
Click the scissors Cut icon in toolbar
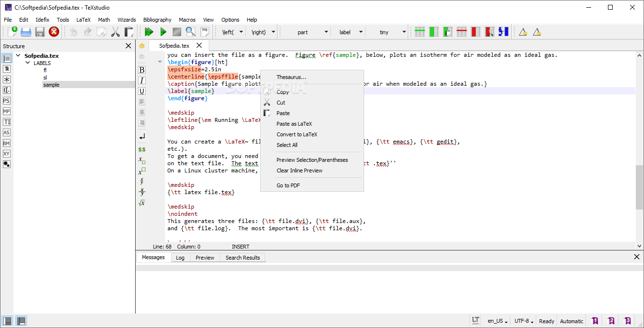click(115, 32)
